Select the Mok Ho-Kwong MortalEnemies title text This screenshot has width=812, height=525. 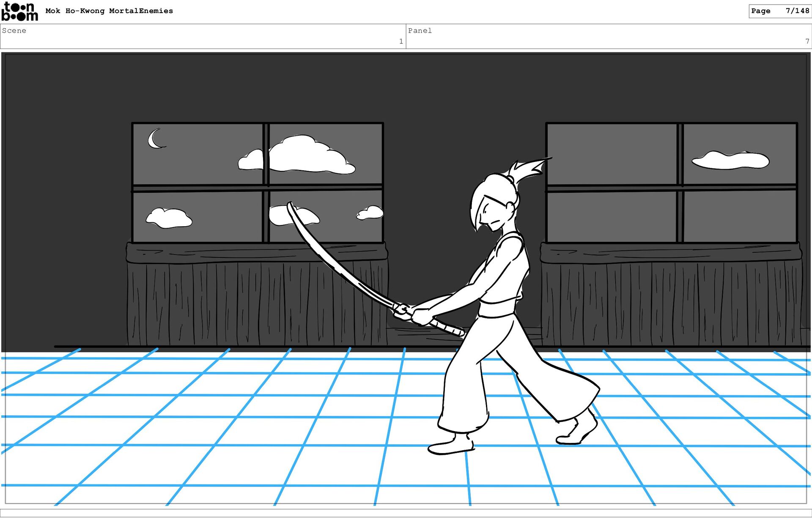click(109, 11)
